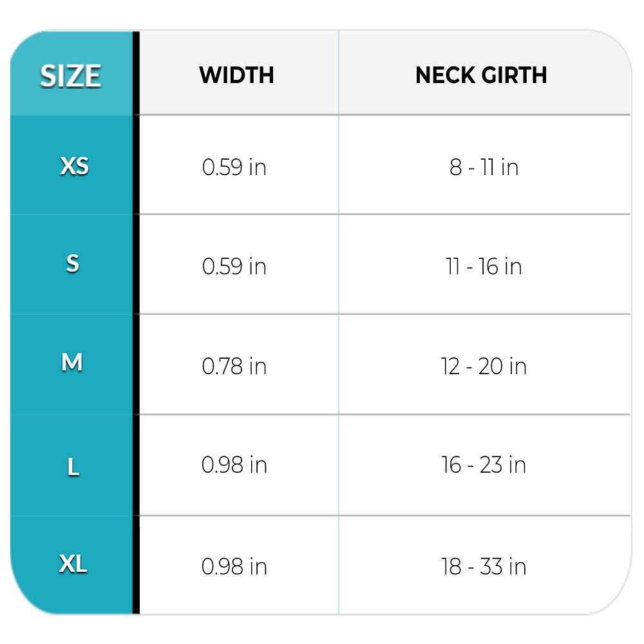Click the XL row width cell
Screen dimensions: 644x644
coord(234,566)
